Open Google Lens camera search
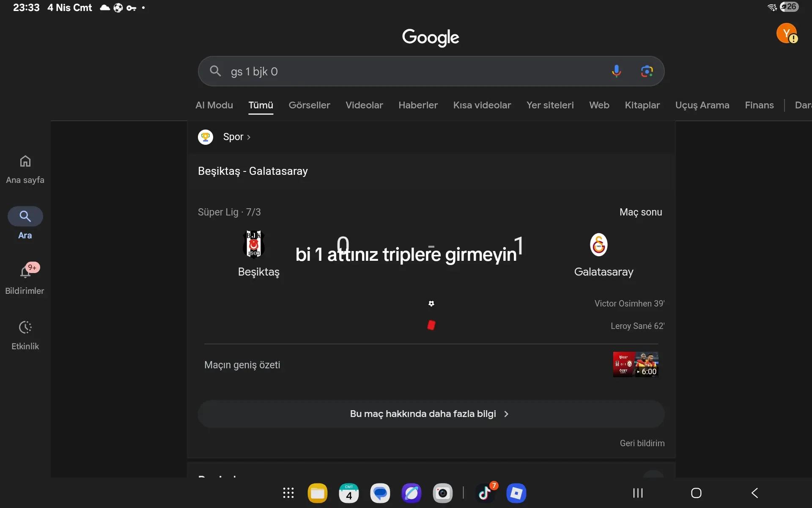 tap(647, 71)
